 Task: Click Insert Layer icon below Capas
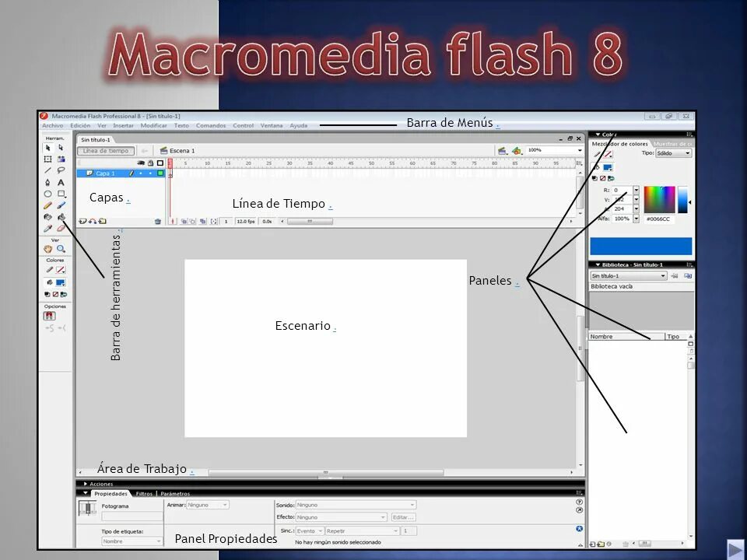82,221
